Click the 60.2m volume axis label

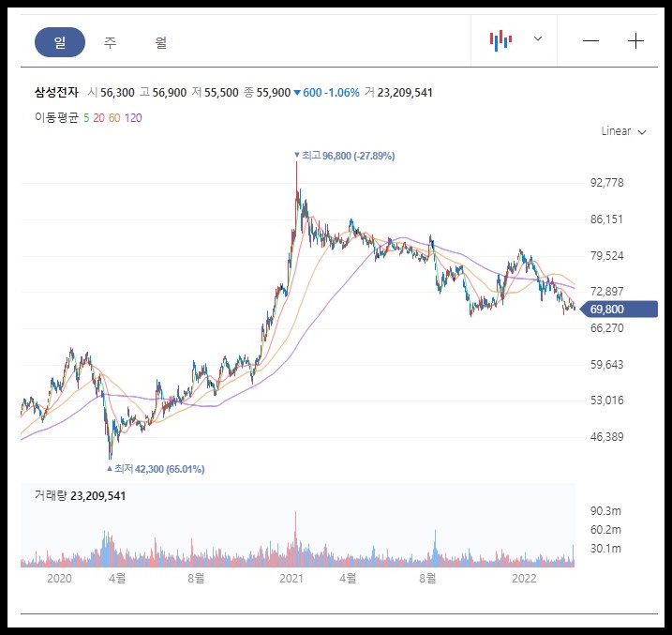[x=605, y=530]
